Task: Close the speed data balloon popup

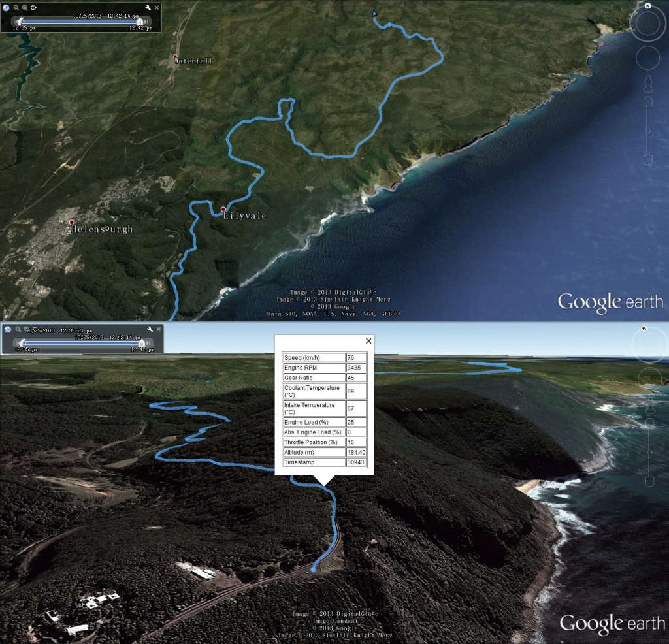Action: (x=368, y=341)
